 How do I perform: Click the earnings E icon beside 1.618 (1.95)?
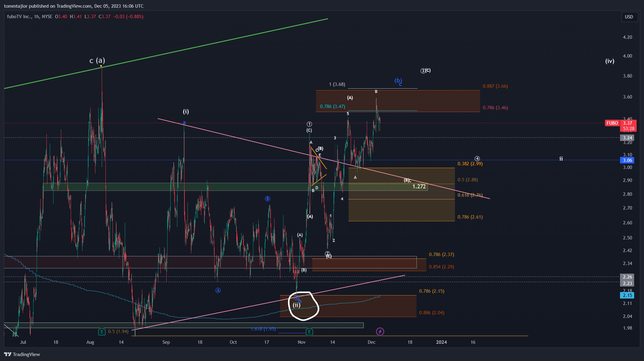(x=309, y=331)
